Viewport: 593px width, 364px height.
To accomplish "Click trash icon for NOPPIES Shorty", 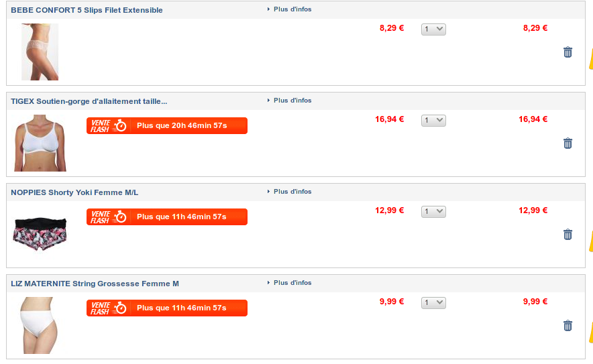I will (568, 235).
